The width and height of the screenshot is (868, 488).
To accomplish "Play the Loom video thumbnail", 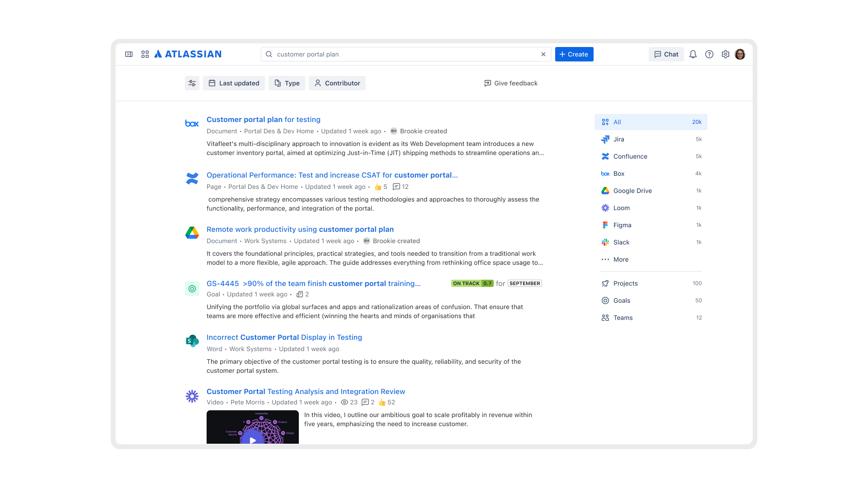I will tap(253, 439).
